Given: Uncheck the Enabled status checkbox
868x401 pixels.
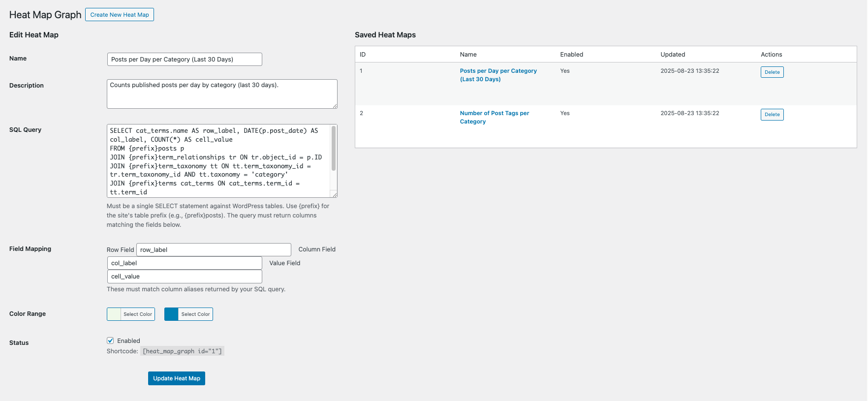Looking at the screenshot, I should [111, 341].
